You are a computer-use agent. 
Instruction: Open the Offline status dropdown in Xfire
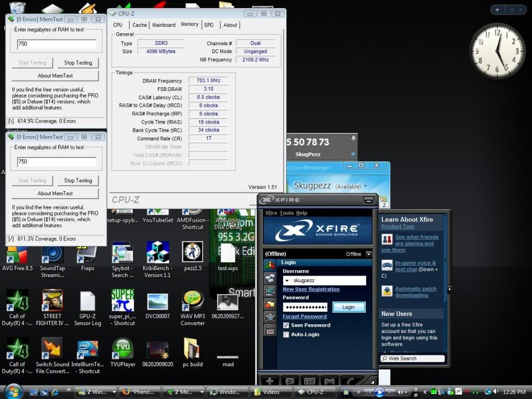coord(368,254)
